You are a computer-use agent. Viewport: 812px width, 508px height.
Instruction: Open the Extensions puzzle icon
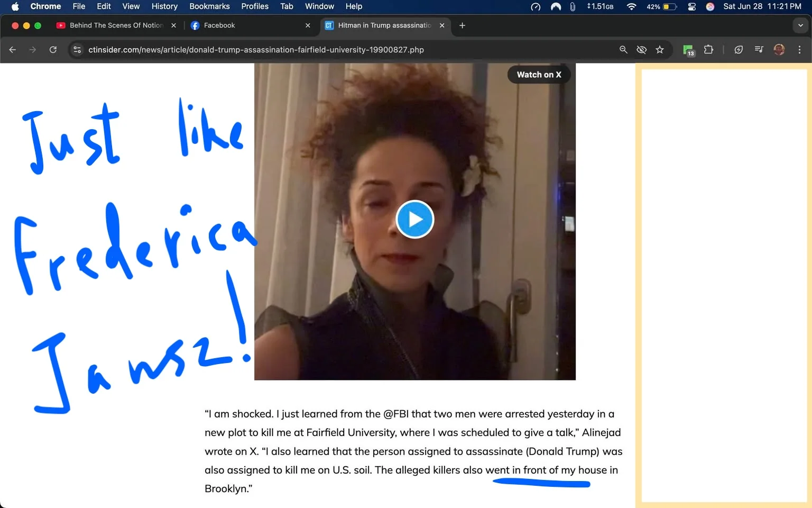(x=708, y=50)
